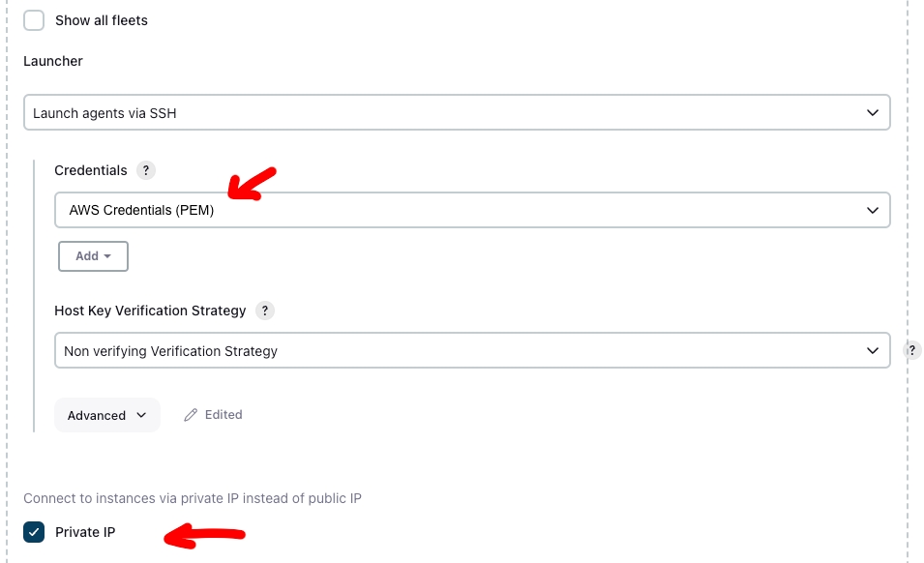Viewport: 924px width, 563px height.
Task: Click the chevron arrow of the Launcher select box
Action: pyautogui.click(x=872, y=113)
